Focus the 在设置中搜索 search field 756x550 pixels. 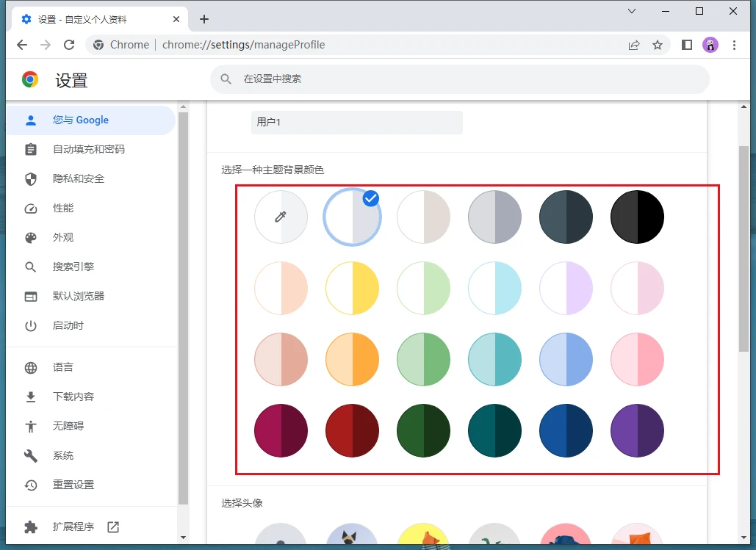pyautogui.click(x=460, y=79)
